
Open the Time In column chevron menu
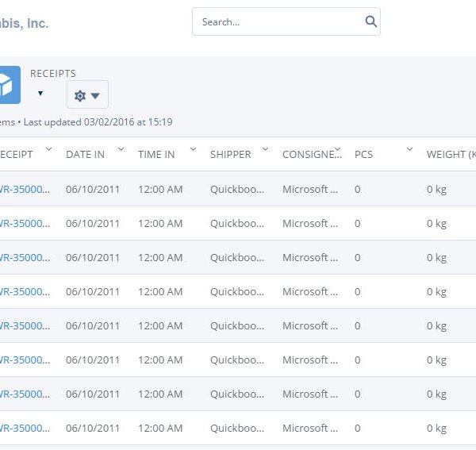(x=193, y=148)
